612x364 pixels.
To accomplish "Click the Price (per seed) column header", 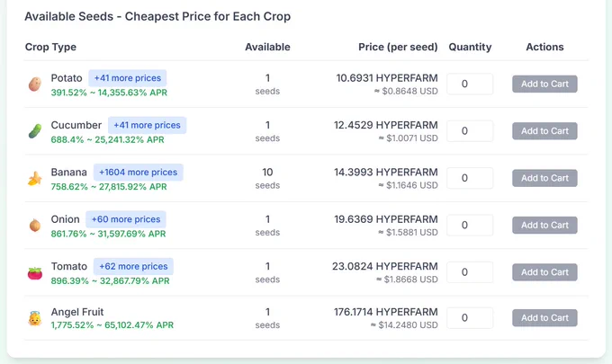I will click(x=398, y=47).
